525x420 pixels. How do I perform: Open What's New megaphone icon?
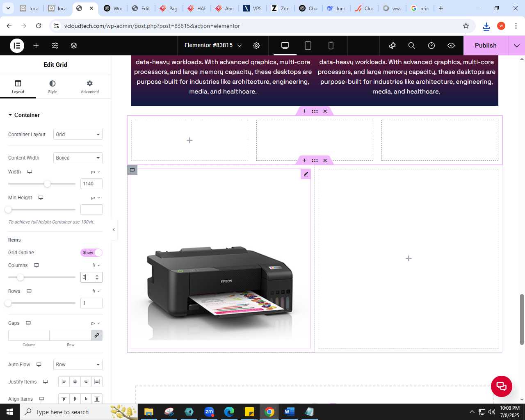392,46
